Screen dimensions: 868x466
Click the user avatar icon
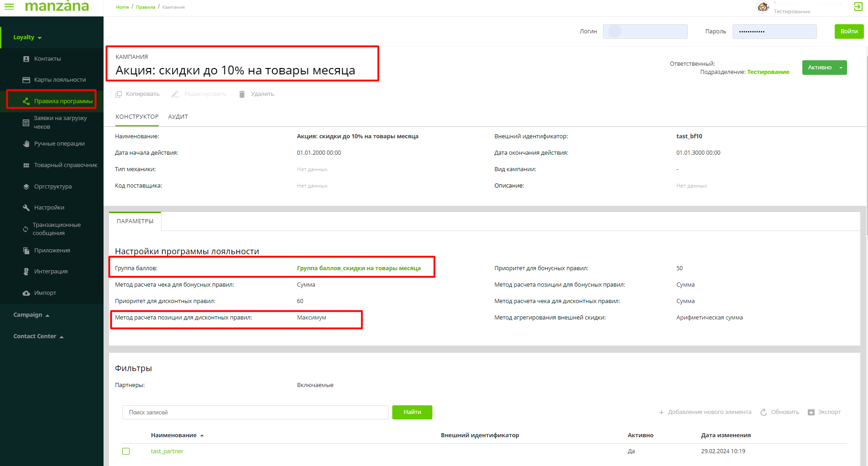(x=763, y=7)
